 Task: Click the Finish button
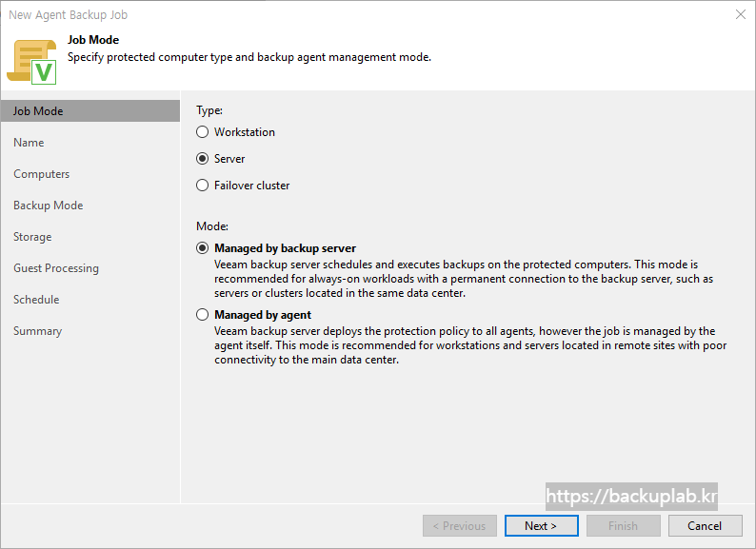point(623,525)
